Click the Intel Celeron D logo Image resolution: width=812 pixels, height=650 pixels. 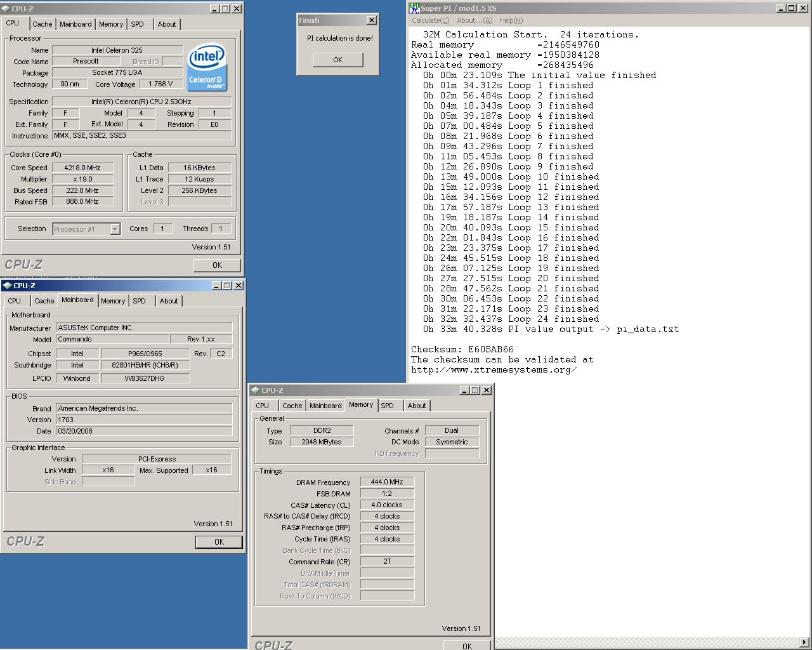click(x=207, y=67)
